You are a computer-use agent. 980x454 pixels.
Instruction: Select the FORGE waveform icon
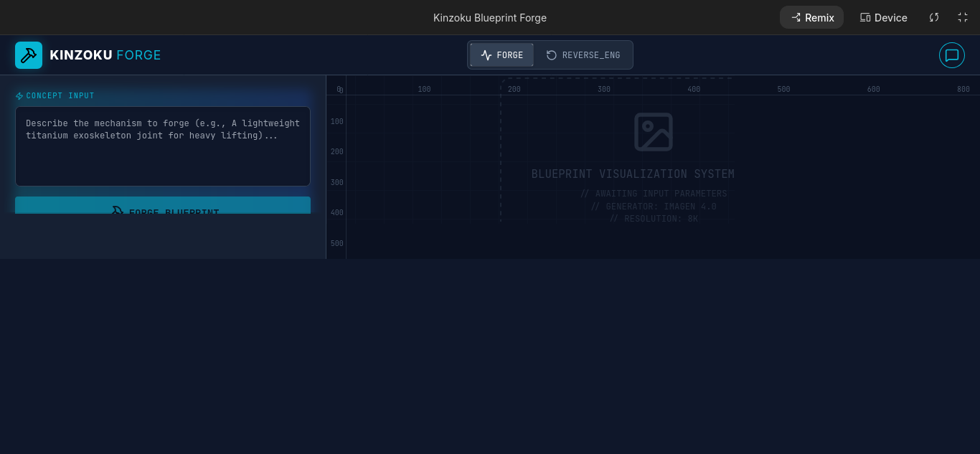[x=487, y=55]
